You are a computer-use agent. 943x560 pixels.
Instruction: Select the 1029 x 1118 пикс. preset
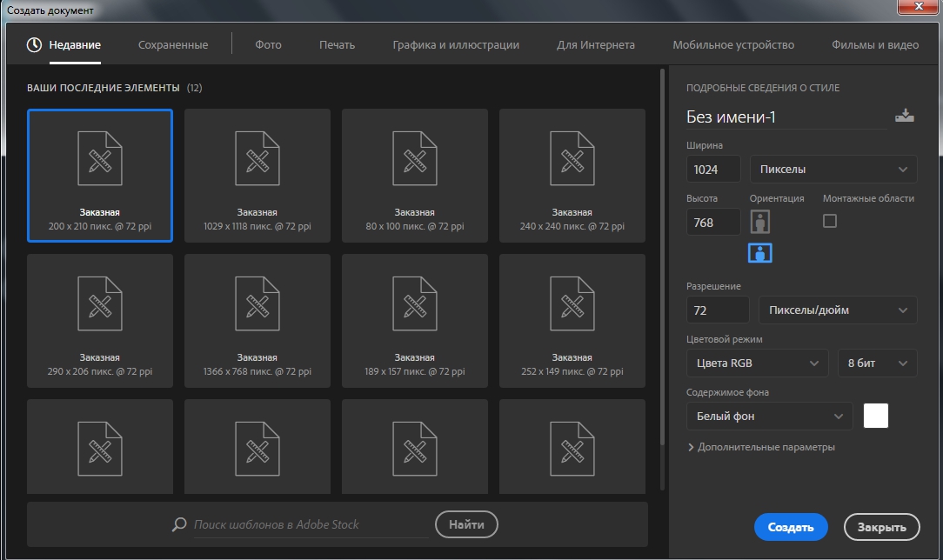[257, 176]
